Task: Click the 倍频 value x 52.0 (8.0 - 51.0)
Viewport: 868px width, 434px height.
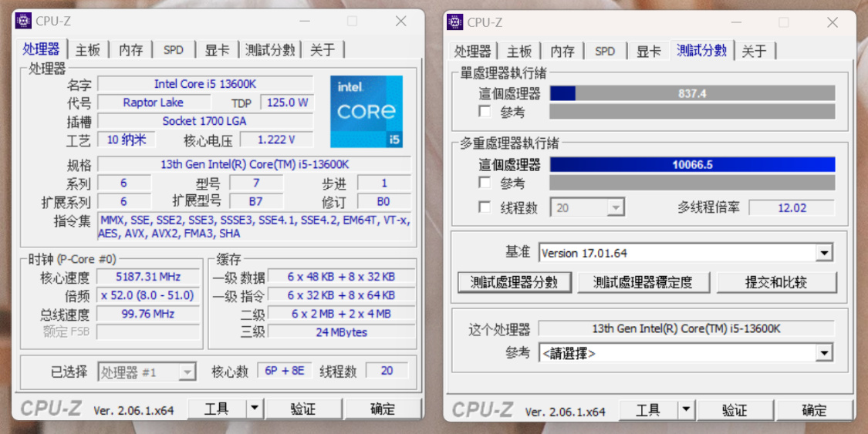Action: click(x=148, y=295)
